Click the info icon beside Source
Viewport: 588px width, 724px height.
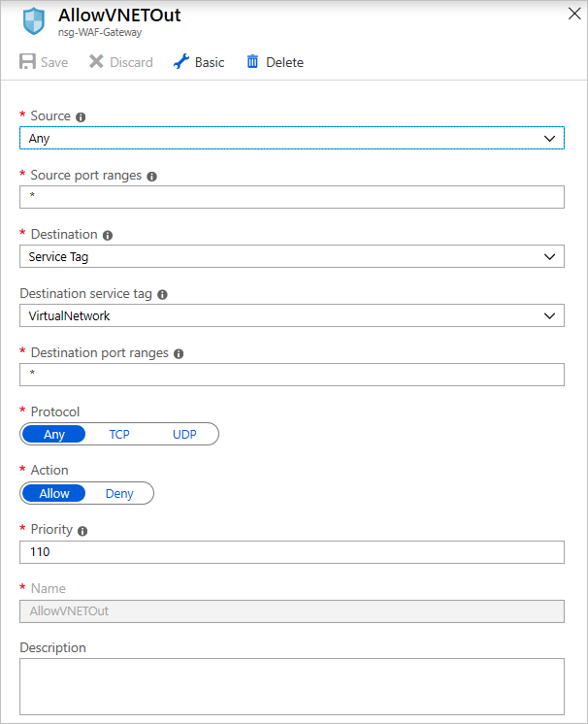click(81, 117)
